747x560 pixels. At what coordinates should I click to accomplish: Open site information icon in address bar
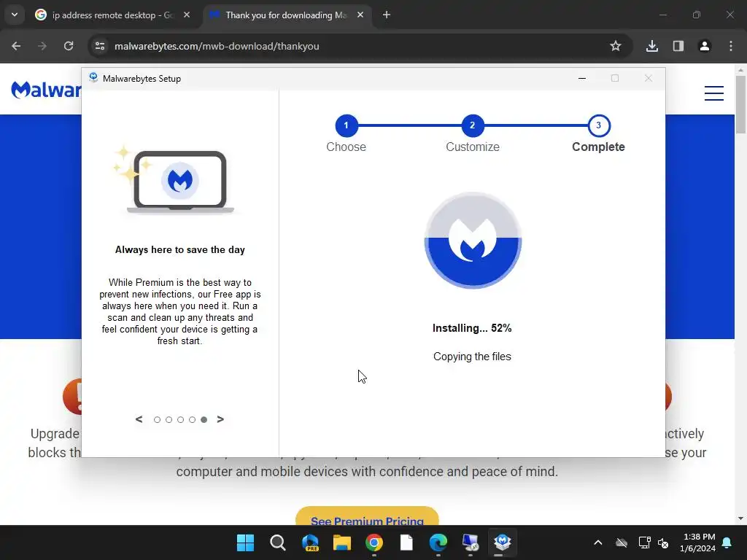pyautogui.click(x=100, y=46)
